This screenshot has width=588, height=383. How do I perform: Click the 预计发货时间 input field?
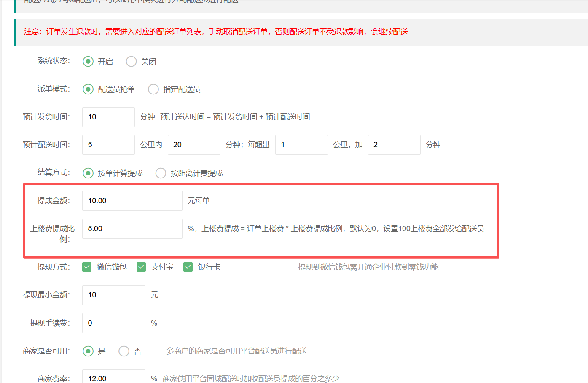click(x=108, y=117)
